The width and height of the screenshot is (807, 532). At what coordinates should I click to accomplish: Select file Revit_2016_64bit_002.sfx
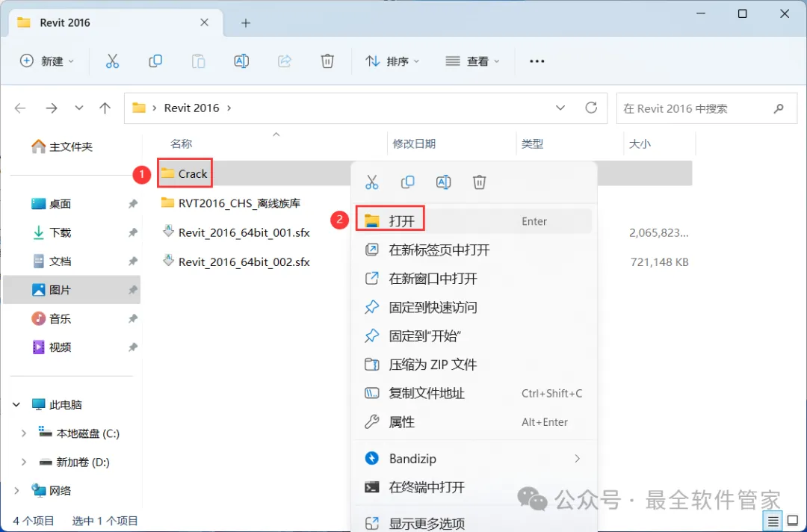(235, 262)
